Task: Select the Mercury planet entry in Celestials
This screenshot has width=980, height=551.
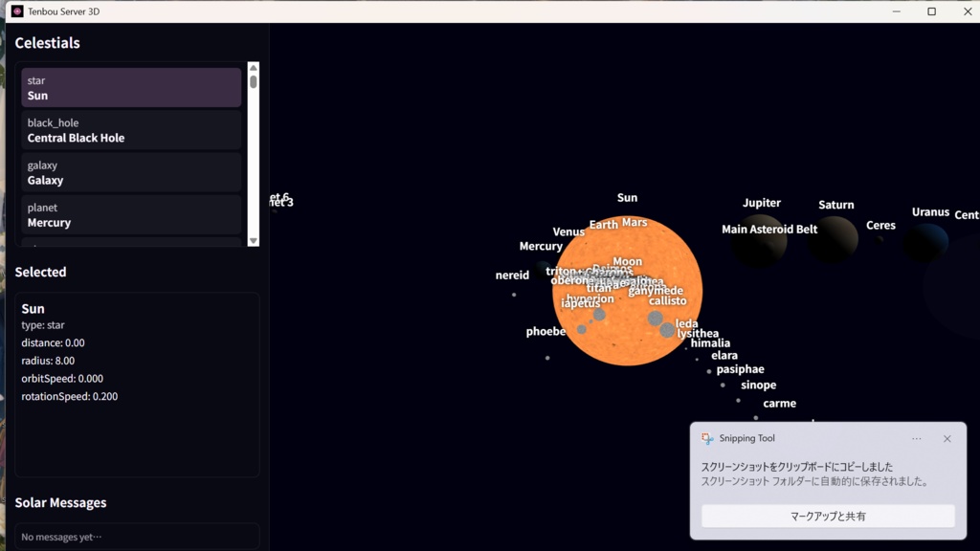Action: [x=130, y=214]
